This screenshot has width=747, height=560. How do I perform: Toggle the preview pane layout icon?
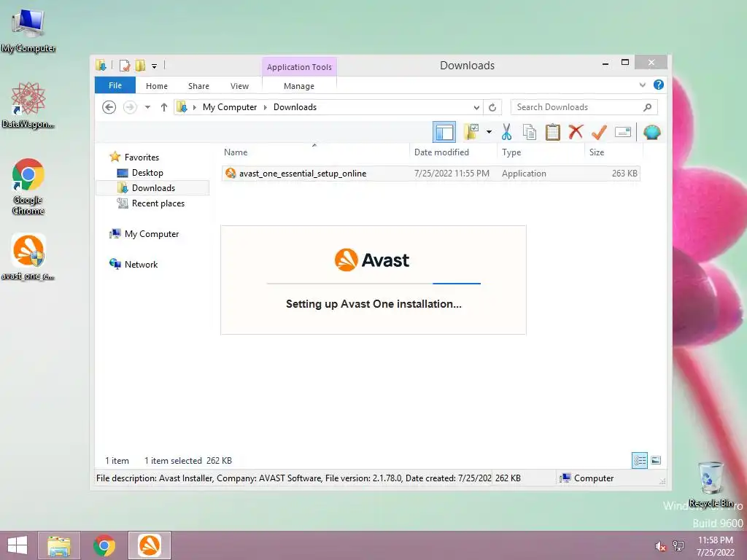pyautogui.click(x=444, y=132)
